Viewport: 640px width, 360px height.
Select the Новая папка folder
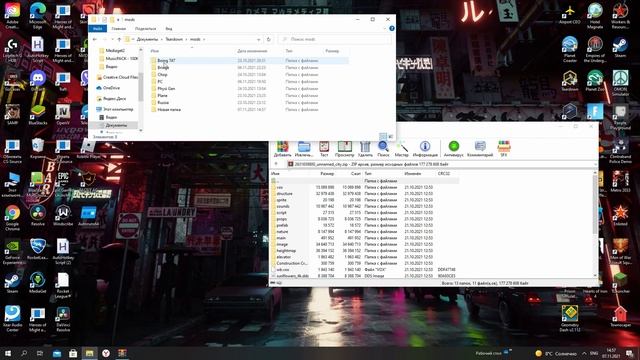(x=169, y=109)
